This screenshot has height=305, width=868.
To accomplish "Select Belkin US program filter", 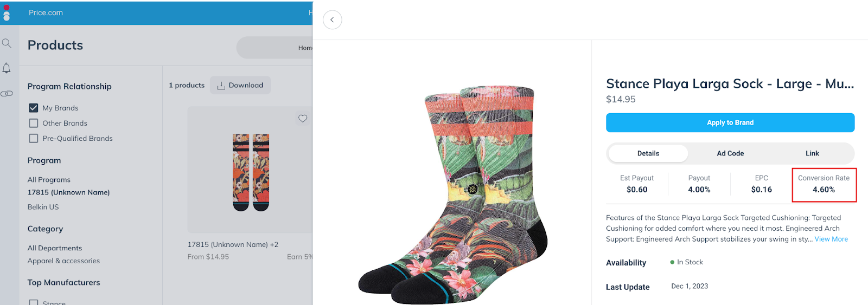I will click(43, 207).
